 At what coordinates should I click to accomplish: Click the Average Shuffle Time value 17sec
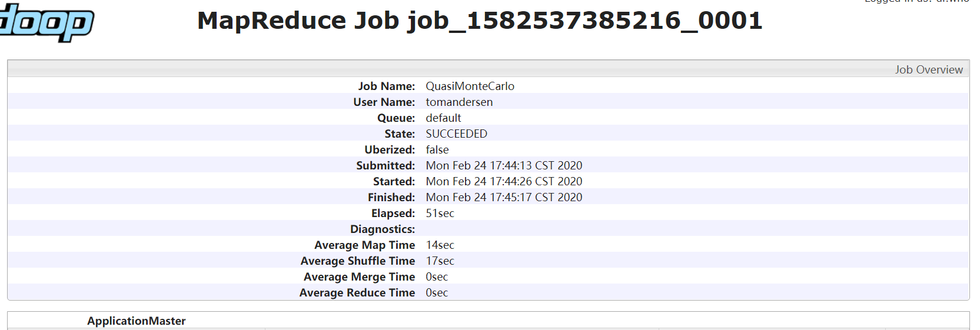[x=440, y=261]
